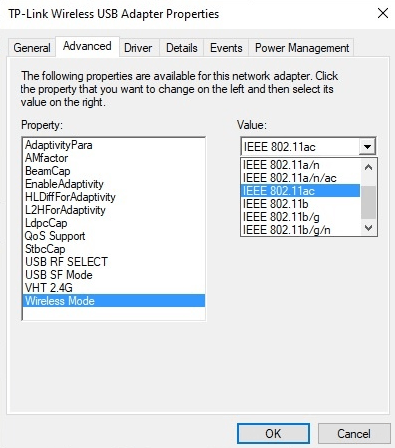Select AdaptivityPara property
This screenshot has width=395, height=448.
tap(114, 145)
